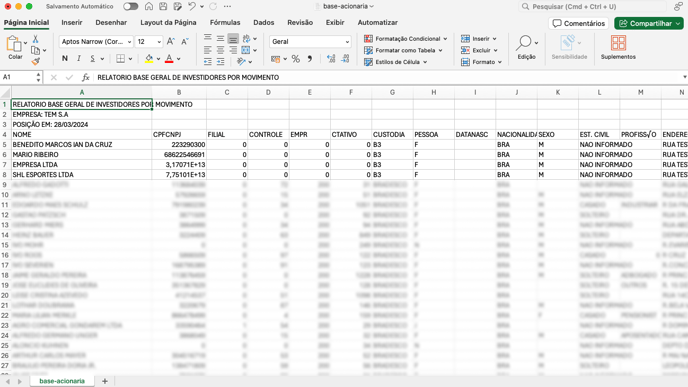This screenshot has width=688, height=387.
Task: Switch to the Desenhar tab
Action: pyautogui.click(x=111, y=22)
